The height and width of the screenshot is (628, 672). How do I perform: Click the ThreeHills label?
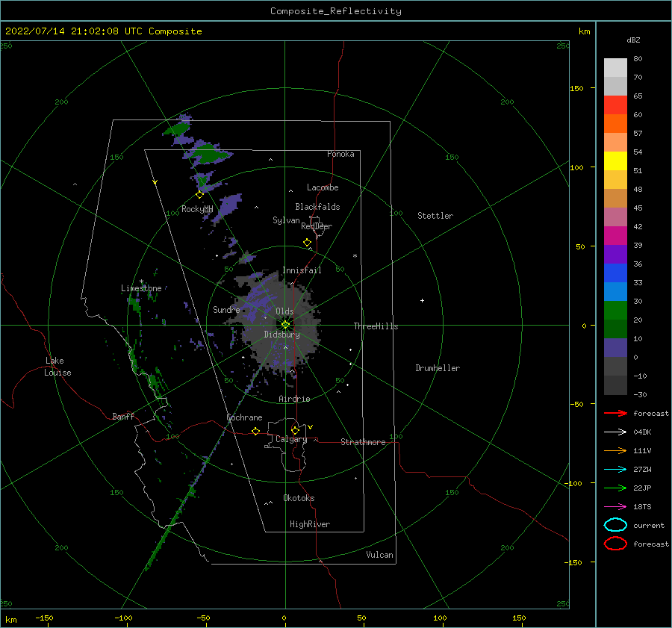click(376, 326)
